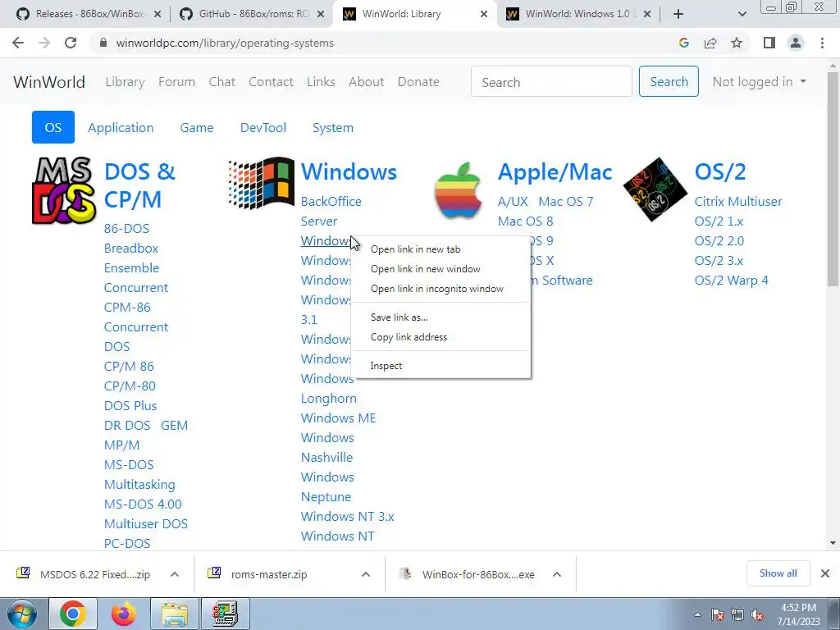Image resolution: width=840 pixels, height=630 pixels.
Task: Bookmark this page with the star icon
Action: click(737, 43)
